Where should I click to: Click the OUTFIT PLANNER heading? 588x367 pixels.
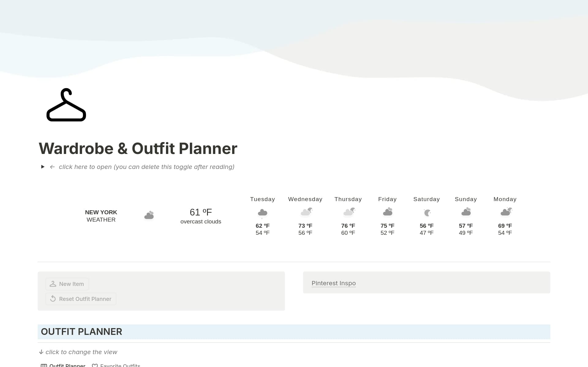pyautogui.click(x=81, y=331)
